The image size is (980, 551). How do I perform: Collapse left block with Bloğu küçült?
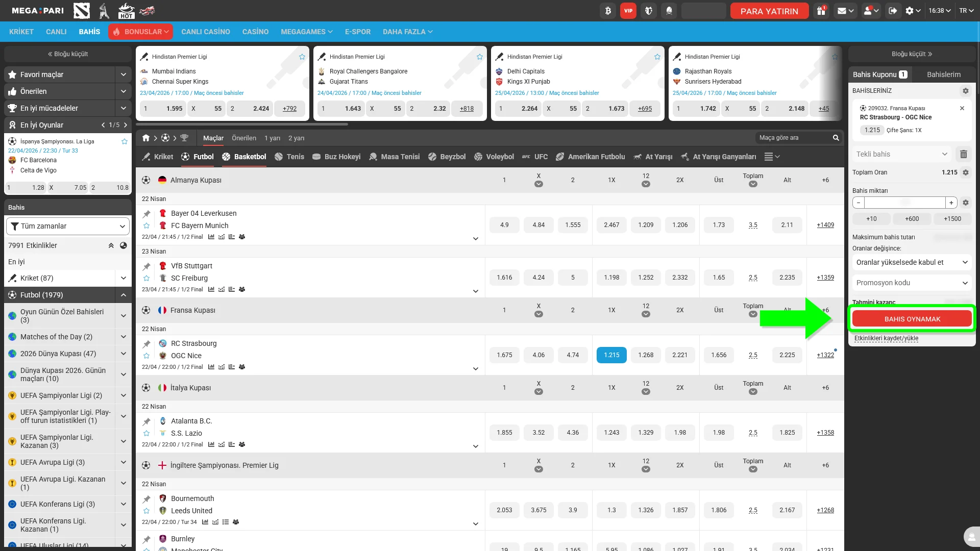tap(68, 54)
